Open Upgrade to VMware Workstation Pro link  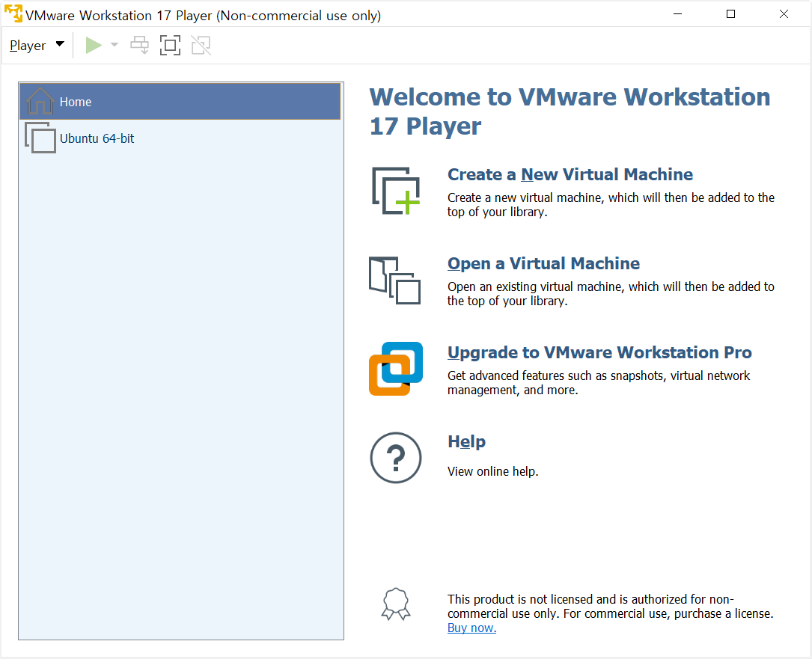point(599,352)
